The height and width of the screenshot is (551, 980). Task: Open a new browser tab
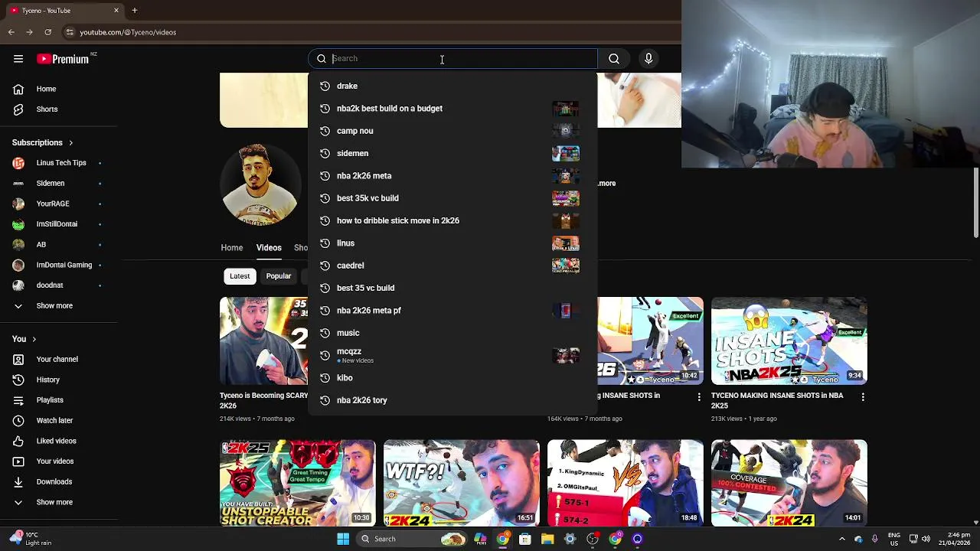pos(134,11)
